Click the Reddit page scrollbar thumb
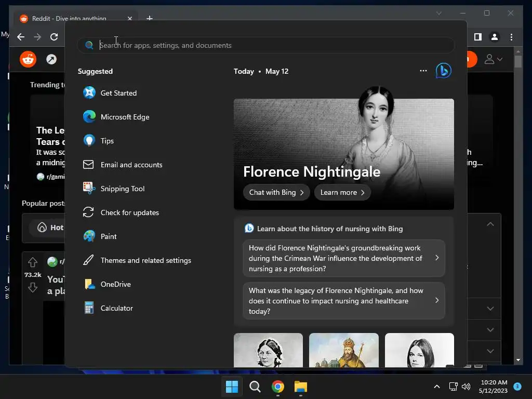This screenshot has width=532, height=399. pyautogui.click(x=518, y=61)
